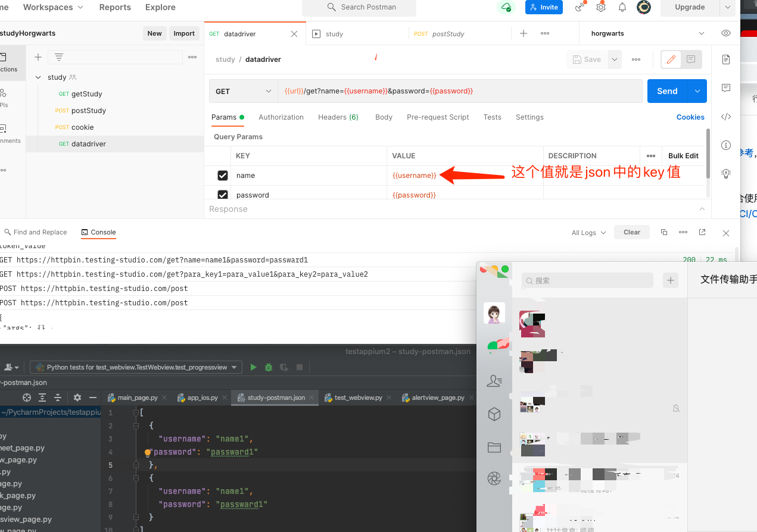
Task: Open a new request tab
Action: (524, 33)
